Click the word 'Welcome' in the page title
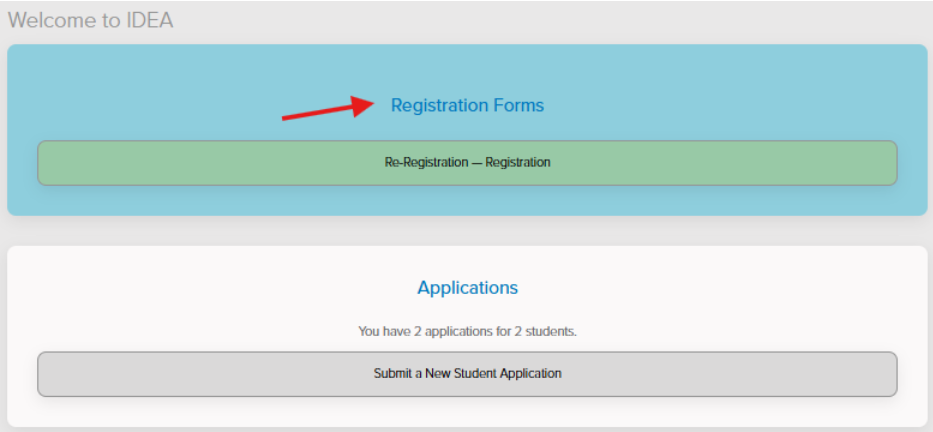Image resolution: width=933 pixels, height=432 pixels. [48, 20]
